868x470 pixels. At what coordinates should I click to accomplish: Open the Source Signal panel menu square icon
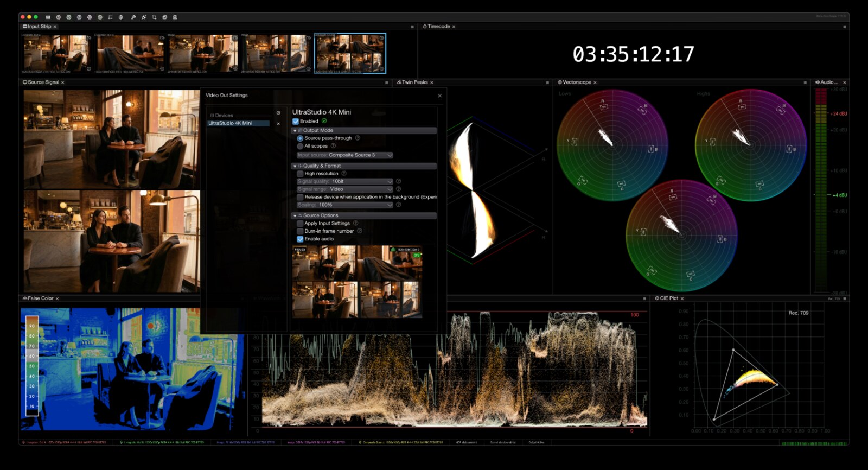point(387,82)
